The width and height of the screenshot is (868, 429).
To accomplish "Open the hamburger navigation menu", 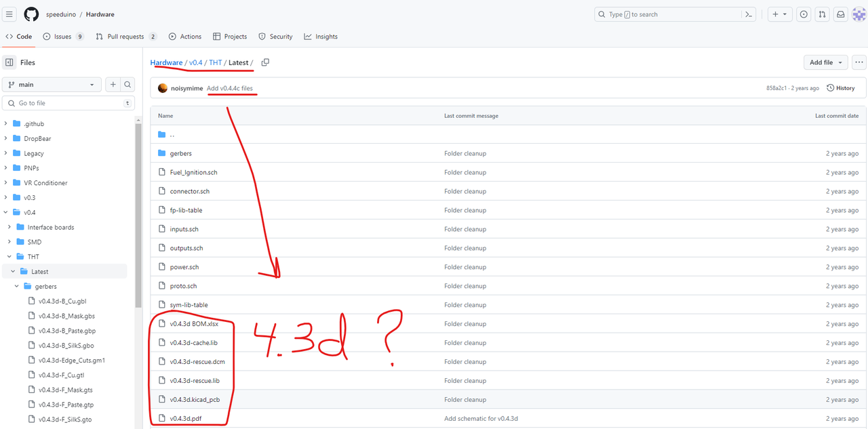I will [9, 14].
